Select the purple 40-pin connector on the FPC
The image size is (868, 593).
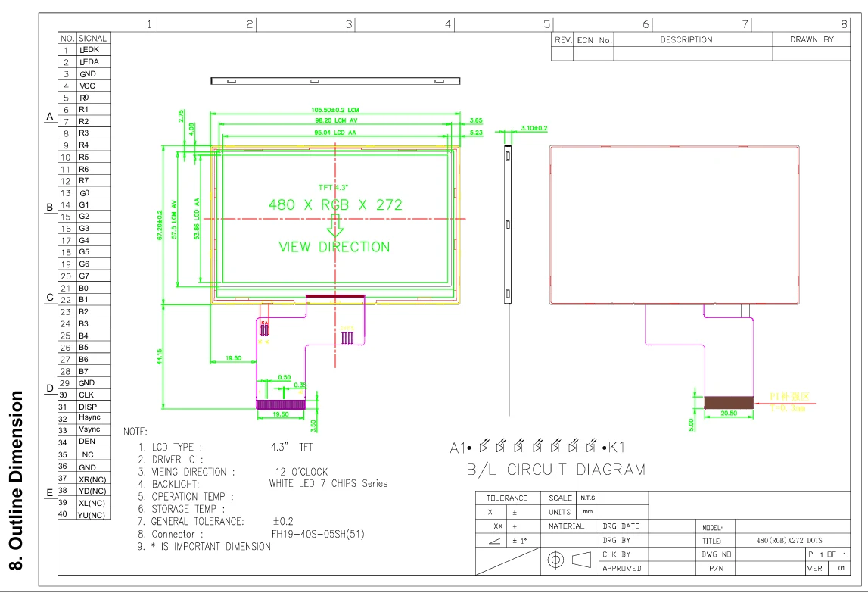pos(280,404)
